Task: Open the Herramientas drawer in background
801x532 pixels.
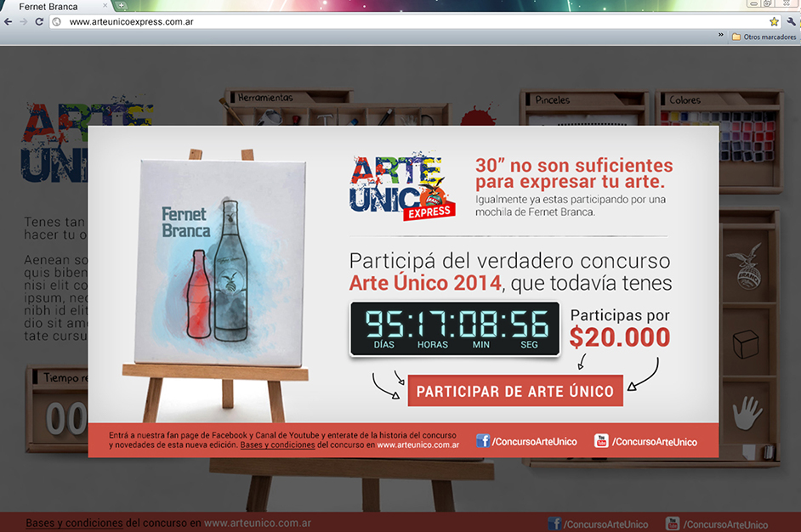Action: (290, 97)
